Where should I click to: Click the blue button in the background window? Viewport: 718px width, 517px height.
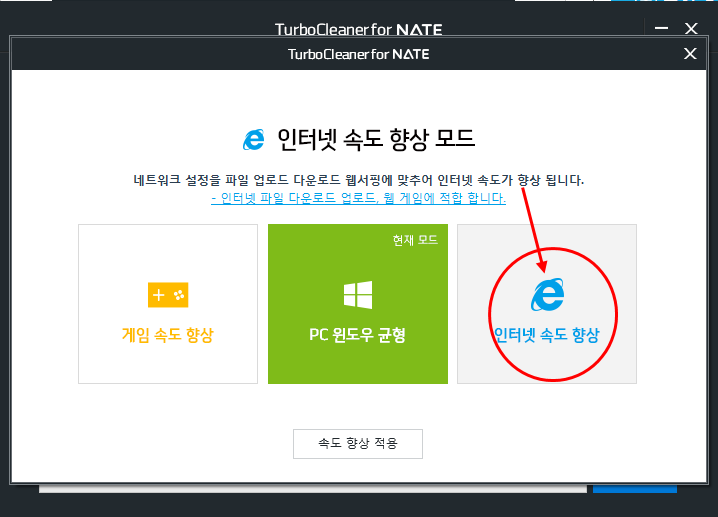(635, 489)
